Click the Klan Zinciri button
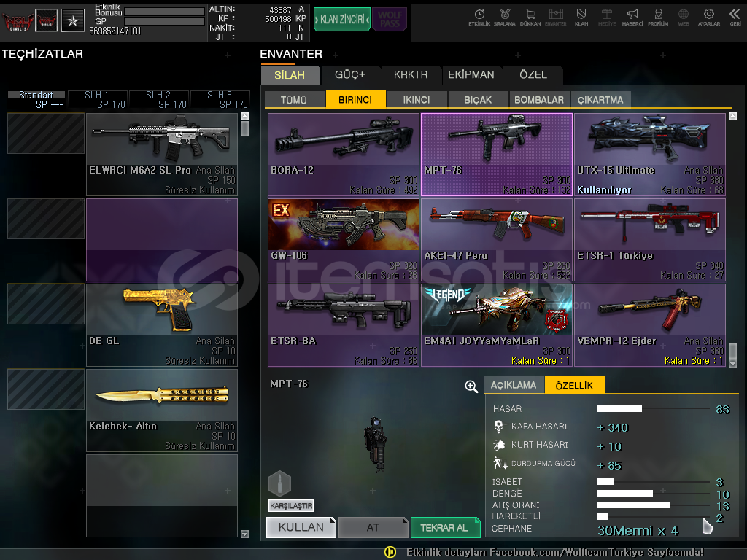This screenshot has height=560, width=747. pos(341,20)
